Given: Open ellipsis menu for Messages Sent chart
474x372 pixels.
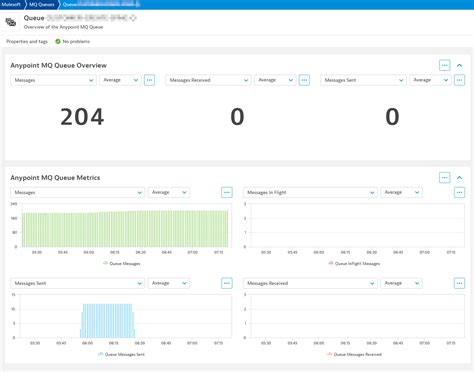Looking at the screenshot, I should point(227,283).
